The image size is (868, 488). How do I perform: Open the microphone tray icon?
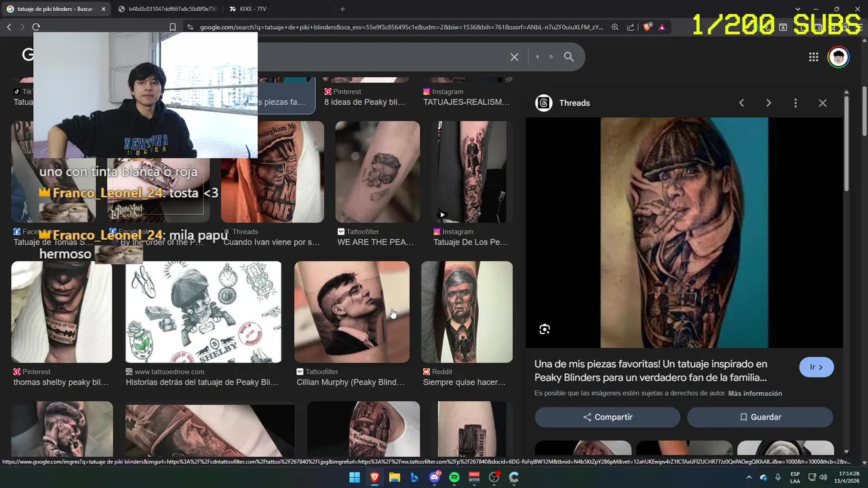(778, 477)
